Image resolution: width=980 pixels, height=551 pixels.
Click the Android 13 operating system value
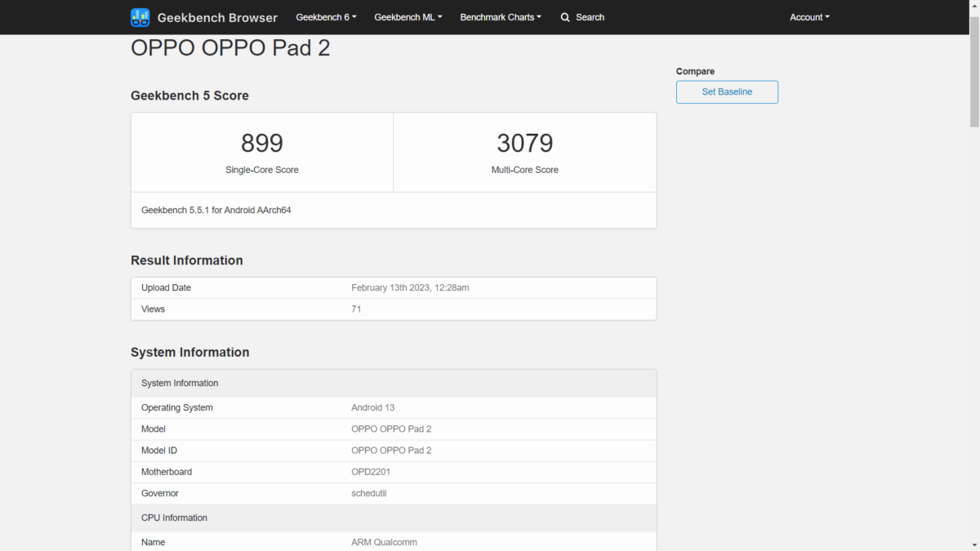coord(372,407)
